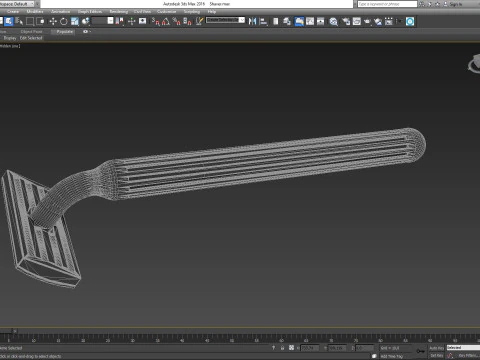The width and height of the screenshot is (480, 360).
Task: Toggle Auto Key button
Action: pos(436,348)
